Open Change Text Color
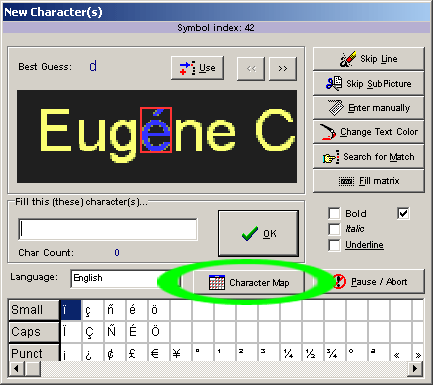433x385 pixels. [x=369, y=132]
